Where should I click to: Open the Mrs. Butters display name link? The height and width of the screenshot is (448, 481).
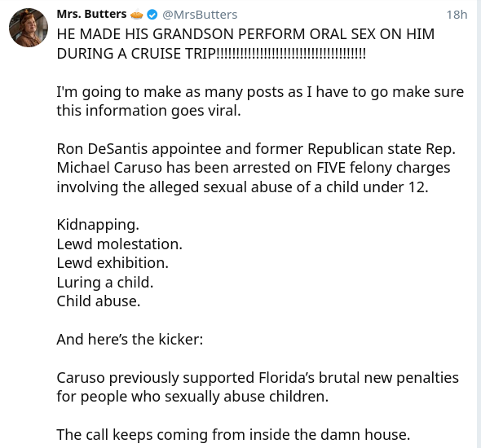point(91,14)
